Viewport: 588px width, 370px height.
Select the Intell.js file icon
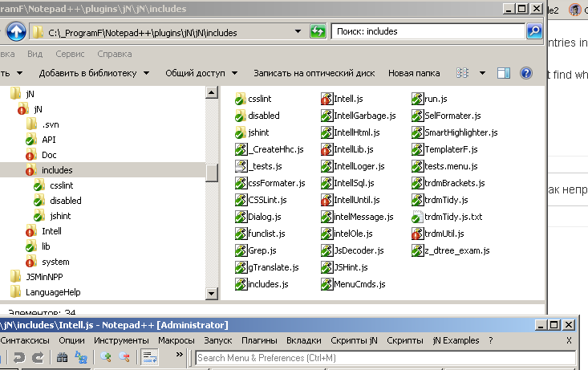[327, 99]
